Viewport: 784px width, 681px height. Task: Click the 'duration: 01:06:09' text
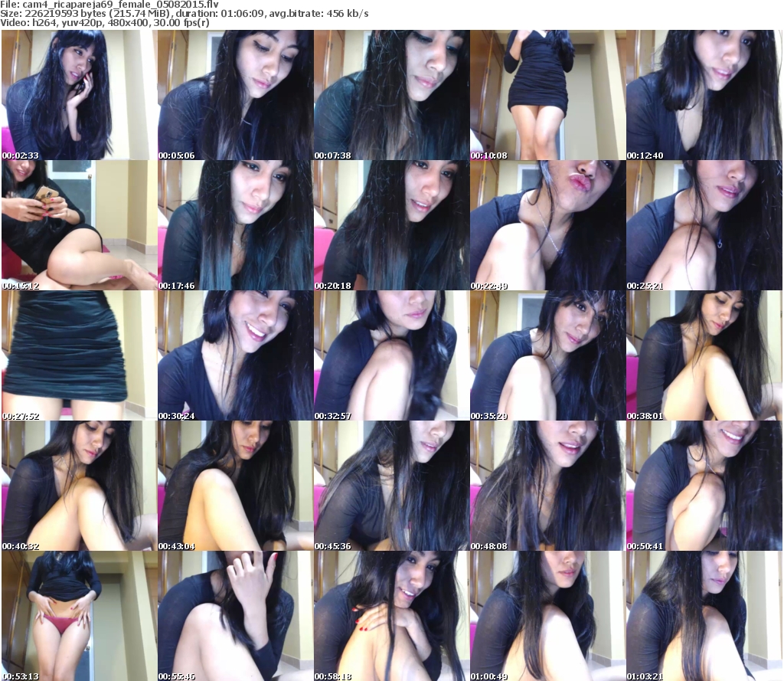tap(220, 14)
